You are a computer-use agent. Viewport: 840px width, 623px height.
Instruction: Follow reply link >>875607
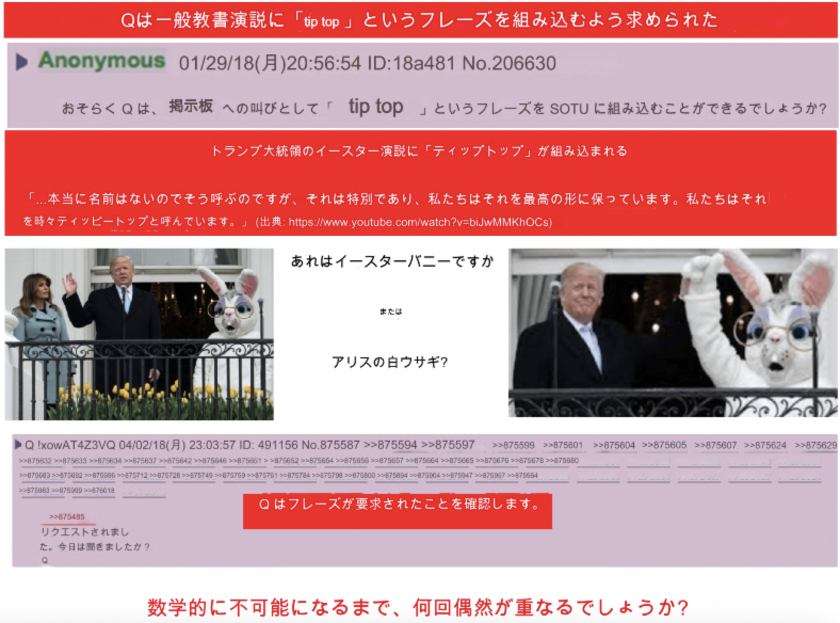coord(715,445)
